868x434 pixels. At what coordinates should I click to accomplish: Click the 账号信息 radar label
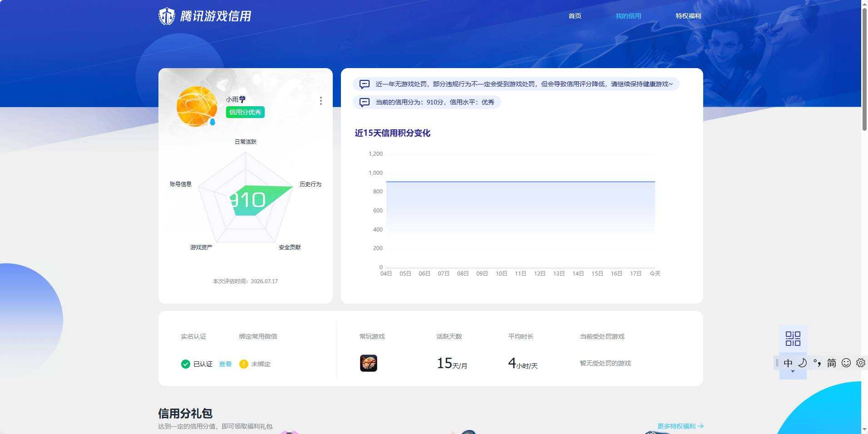click(181, 184)
